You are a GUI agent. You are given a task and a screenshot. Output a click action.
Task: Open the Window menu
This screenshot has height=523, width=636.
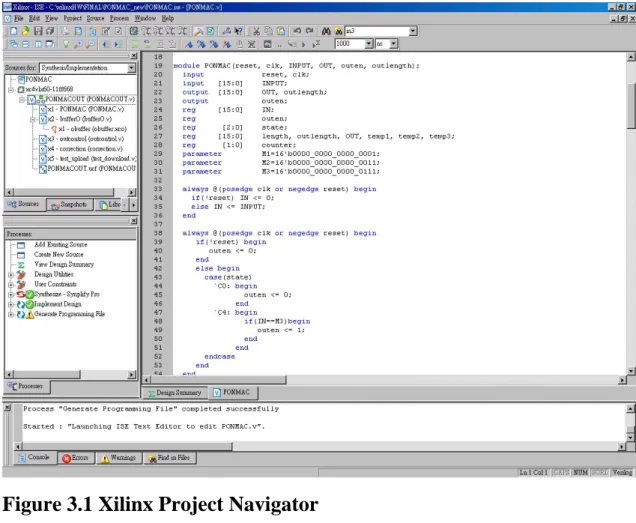(145, 18)
